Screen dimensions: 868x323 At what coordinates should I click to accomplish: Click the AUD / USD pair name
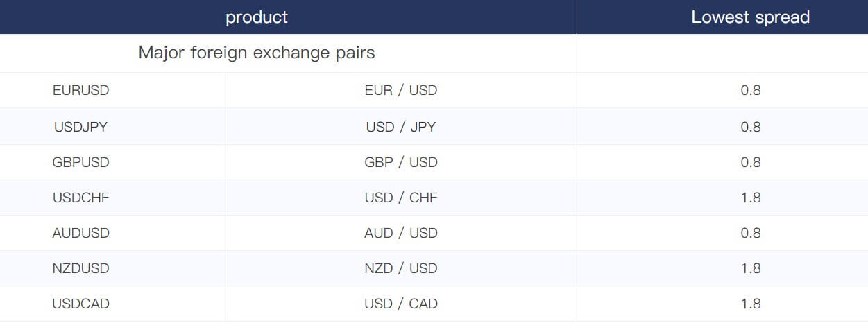(401, 233)
